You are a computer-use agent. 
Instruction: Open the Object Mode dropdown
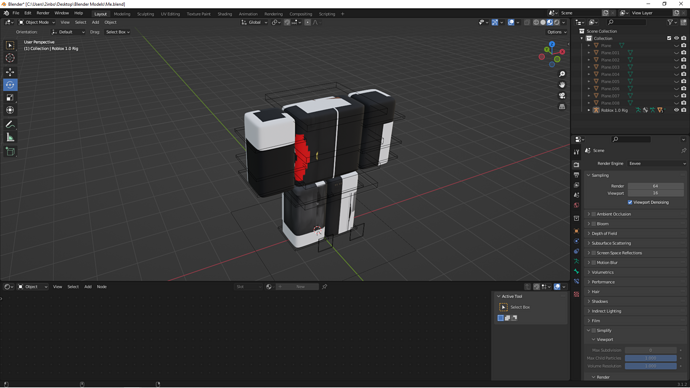tap(37, 22)
